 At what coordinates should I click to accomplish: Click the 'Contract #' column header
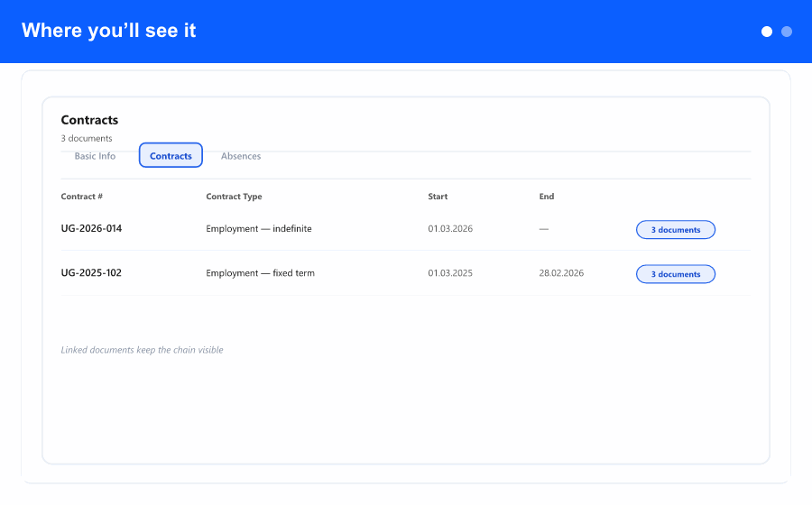click(x=82, y=197)
